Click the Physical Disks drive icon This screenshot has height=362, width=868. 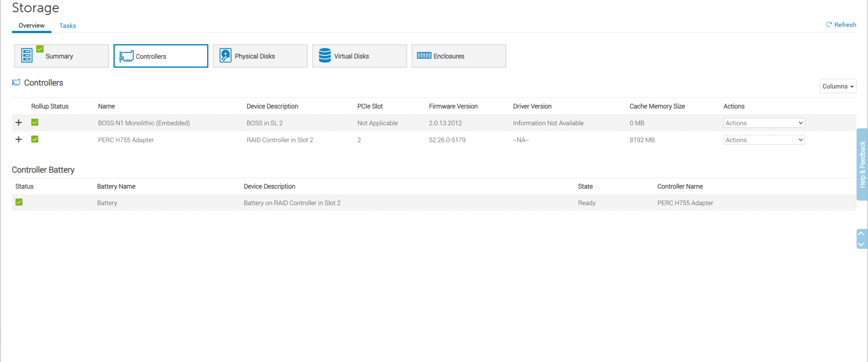tap(225, 56)
